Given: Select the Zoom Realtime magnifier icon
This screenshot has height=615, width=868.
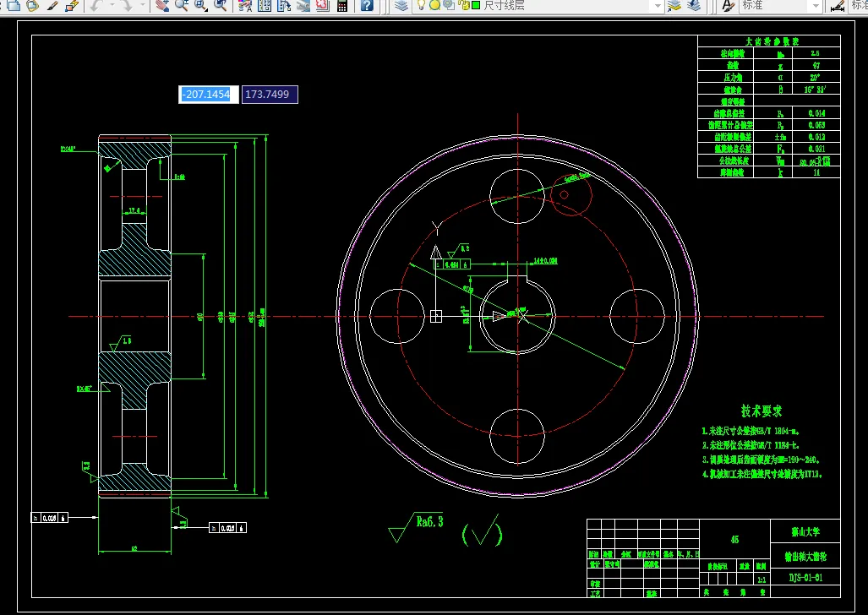Looking at the screenshot, I should [x=182, y=5].
